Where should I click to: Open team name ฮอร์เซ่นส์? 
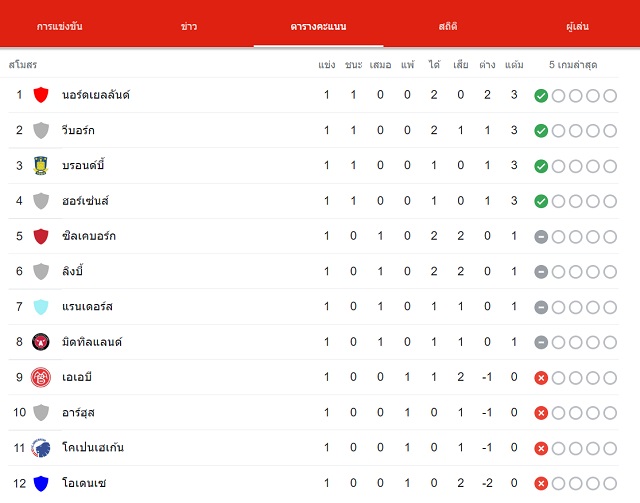point(86,200)
